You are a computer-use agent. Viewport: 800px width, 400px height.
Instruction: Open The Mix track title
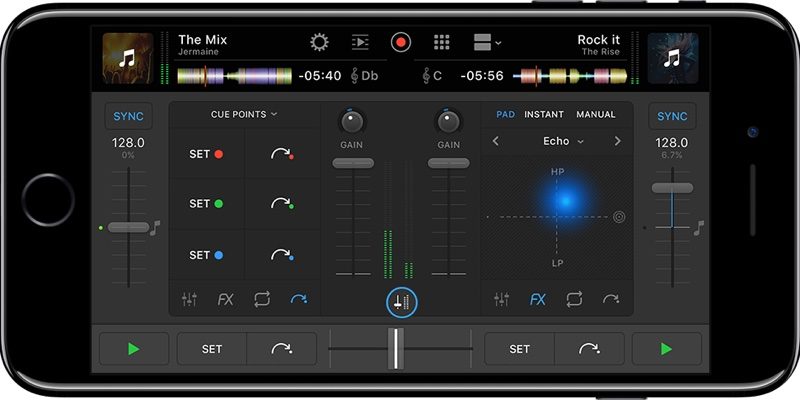coord(203,40)
